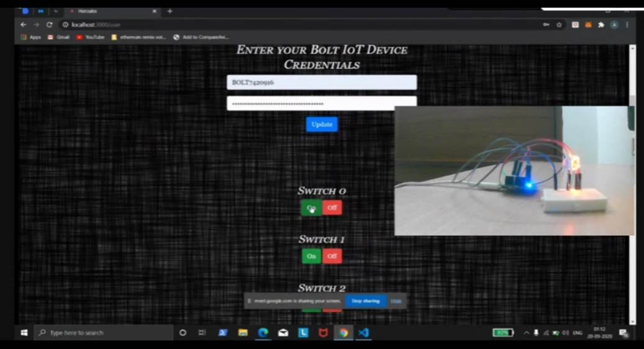Viewport: 644px width, 349px height.
Task: Open the Chrome profile avatar
Action: point(614,25)
